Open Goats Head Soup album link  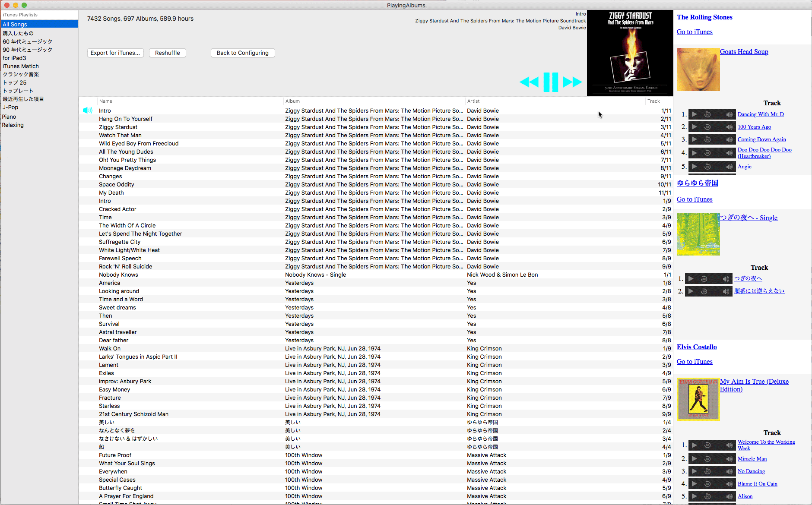pyautogui.click(x=744, y=52)
